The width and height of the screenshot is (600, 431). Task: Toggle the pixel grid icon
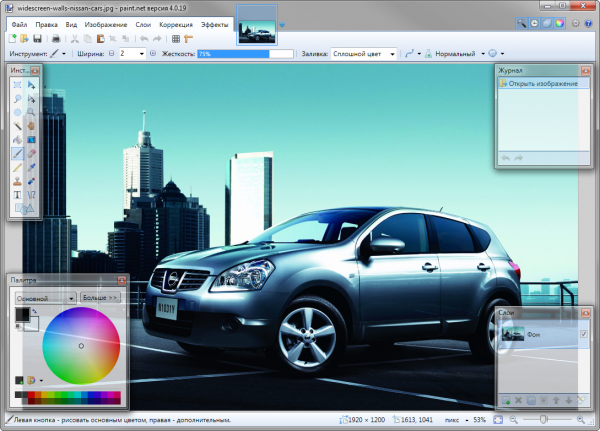coord(176,38)
